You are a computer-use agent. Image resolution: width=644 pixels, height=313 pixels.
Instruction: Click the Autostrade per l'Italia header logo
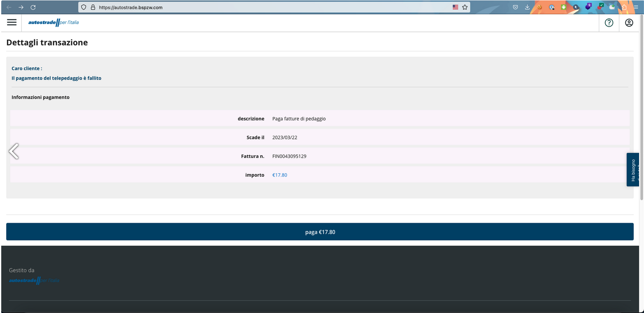pos(53,23)
